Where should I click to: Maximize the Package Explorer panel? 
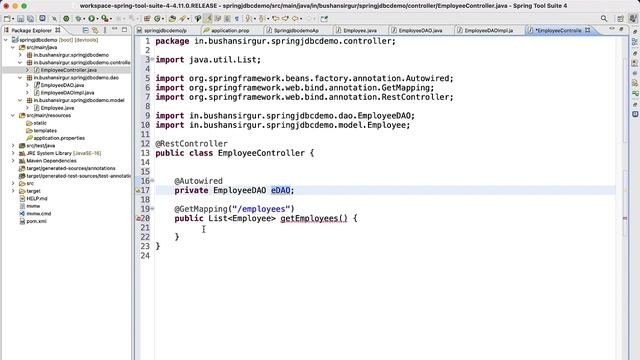pos(124,30)
